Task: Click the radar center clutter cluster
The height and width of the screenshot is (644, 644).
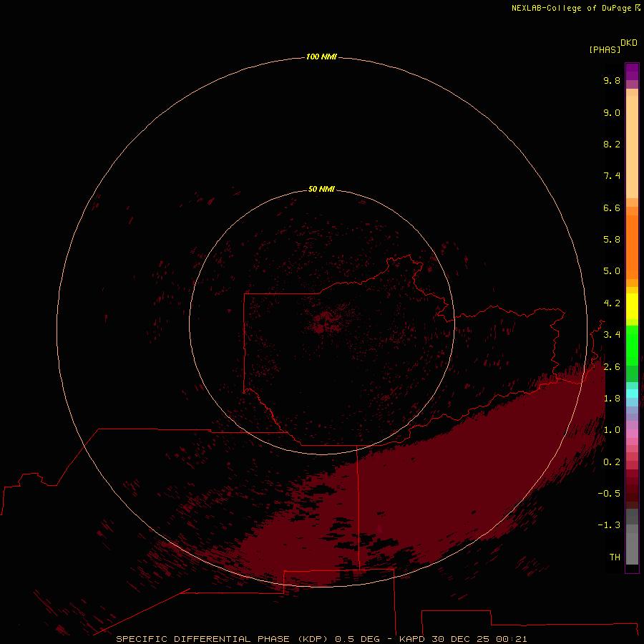Action: coord(327,323)
